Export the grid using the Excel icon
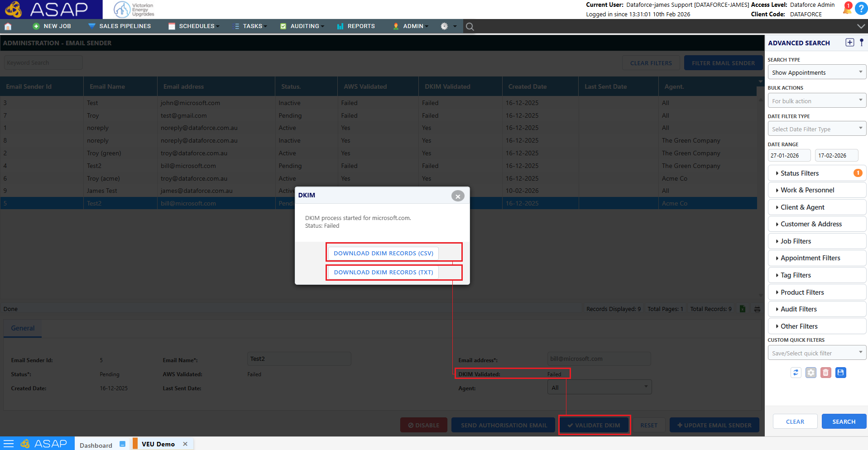 click(x=743, y=309)
